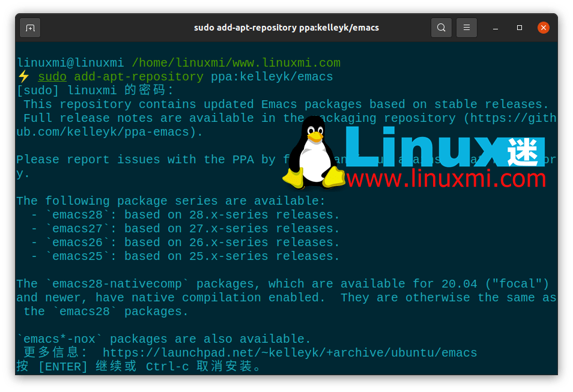Click the window title 'sudo add-apt-repository ppa:kelleyk/emacs'
573x392 pixels.
click(286, 28)
